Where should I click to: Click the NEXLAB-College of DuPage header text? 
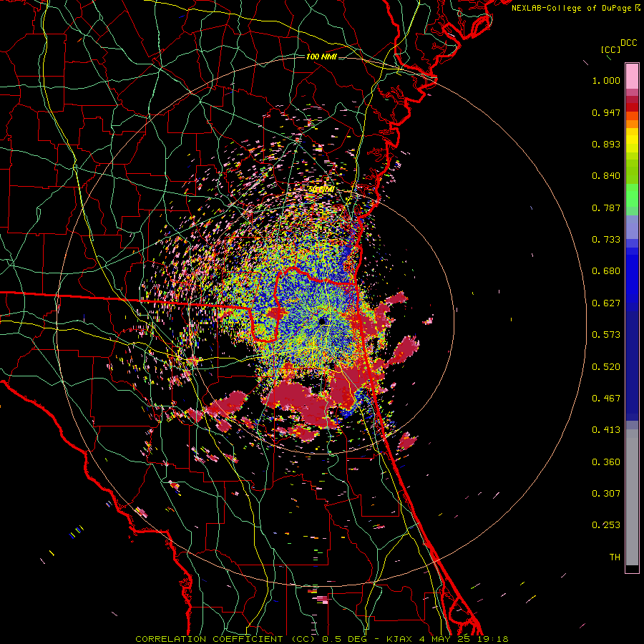click(x=572, y=8)
